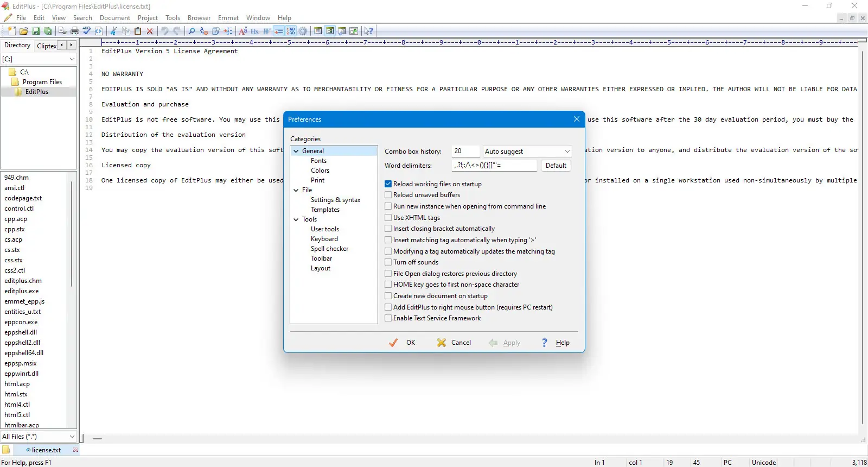Image resolution: width=868 pixels, height=467 pixels.
Task: Check Run new instance when opening from command line
Action: [x=388, y=206]
